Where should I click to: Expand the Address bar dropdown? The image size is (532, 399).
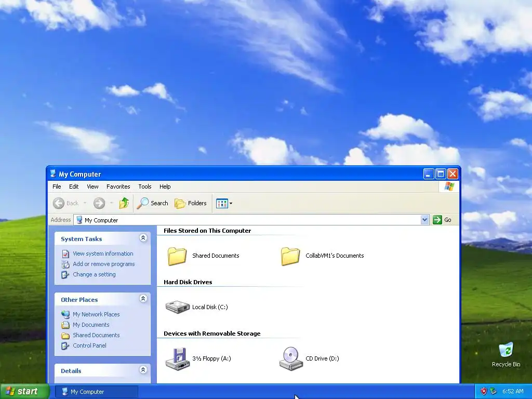point(424,220)
